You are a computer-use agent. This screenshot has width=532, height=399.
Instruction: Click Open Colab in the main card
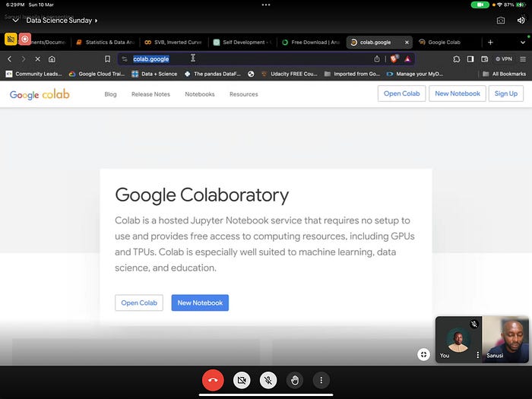tap(139, 302)
